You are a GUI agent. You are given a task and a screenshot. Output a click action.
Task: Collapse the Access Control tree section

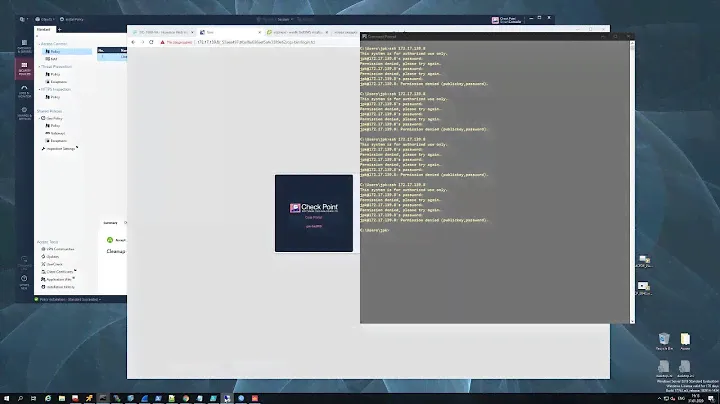40,44
